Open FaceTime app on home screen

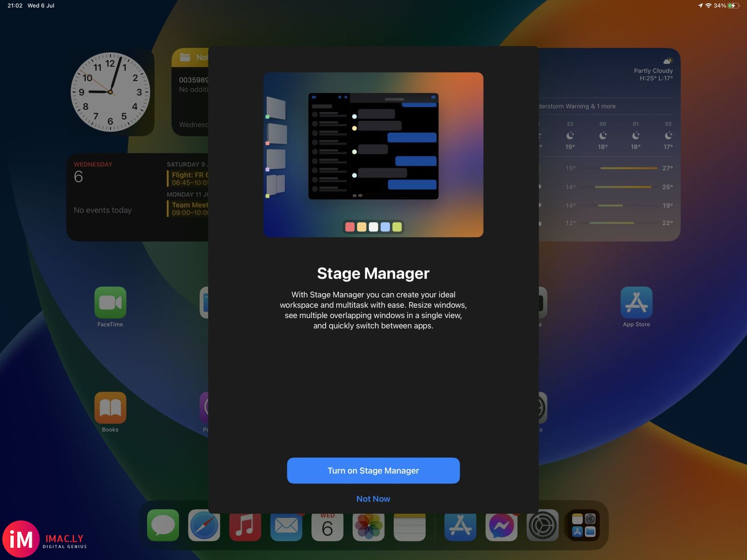(x=110, y=302)
